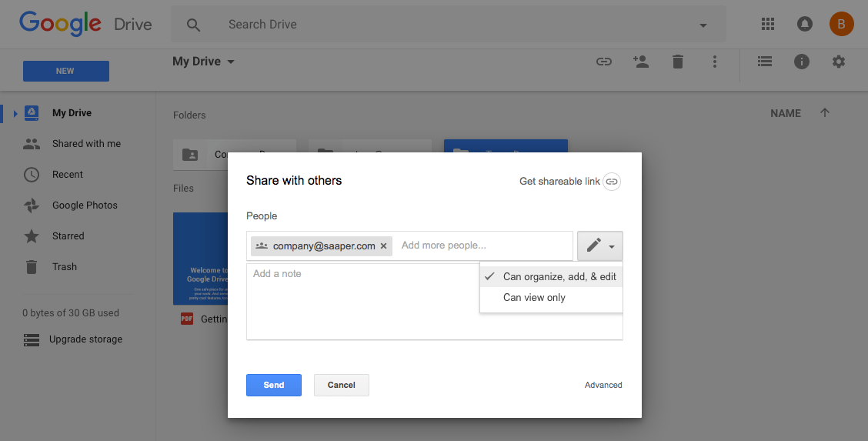Click the 0 bytes of 30 GB used text
This screenshot has width=868, height=441.
[71, 313]
